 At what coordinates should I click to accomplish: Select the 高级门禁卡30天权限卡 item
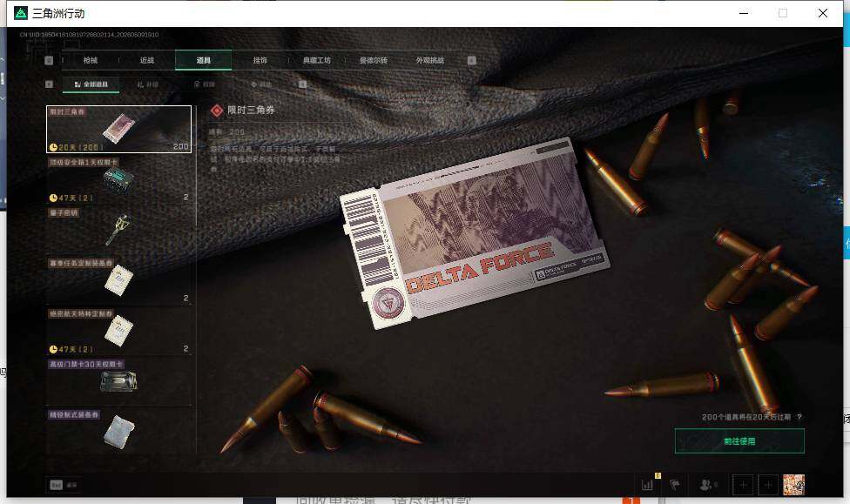coord(118,381)
